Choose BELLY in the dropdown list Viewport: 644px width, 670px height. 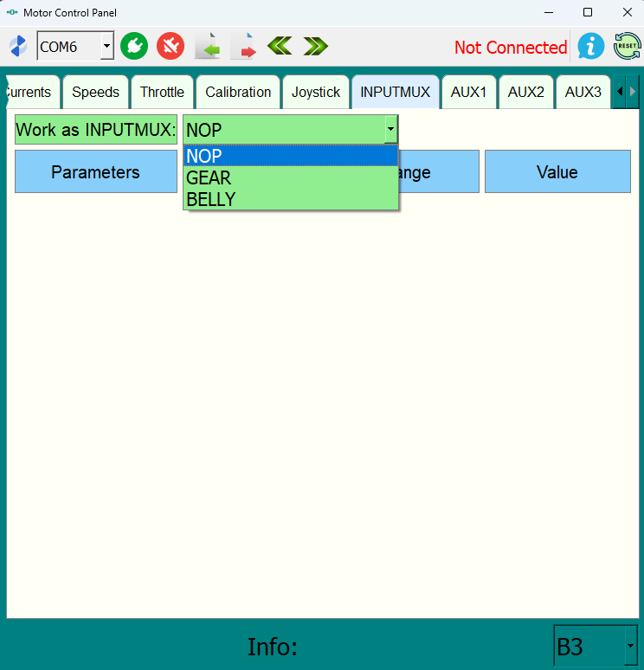click(x=211, y=199)
